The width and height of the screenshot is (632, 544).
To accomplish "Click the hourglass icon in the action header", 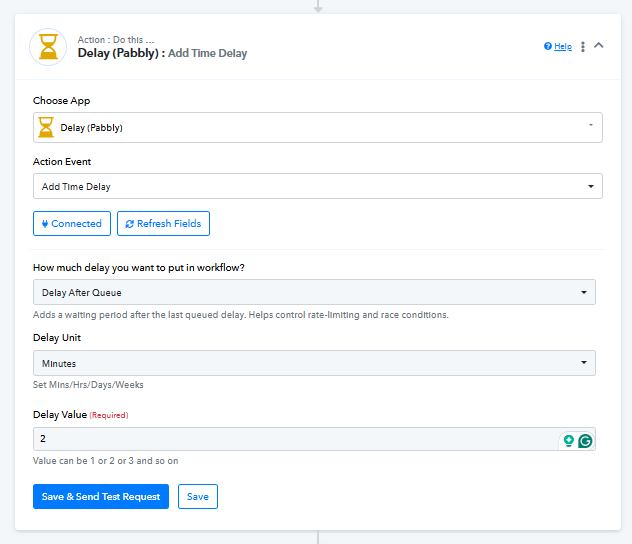I will [48, 47].
